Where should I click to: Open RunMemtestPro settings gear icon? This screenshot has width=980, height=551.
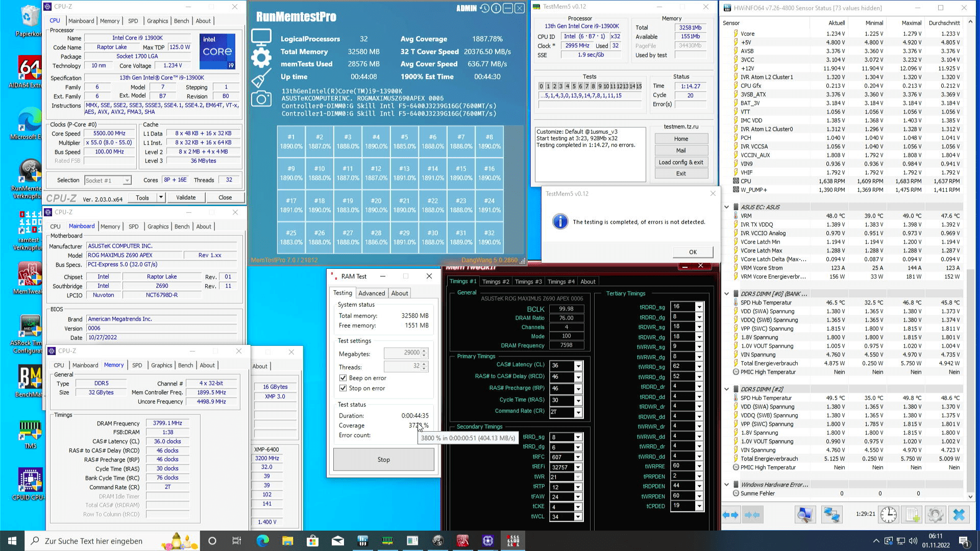261,58
